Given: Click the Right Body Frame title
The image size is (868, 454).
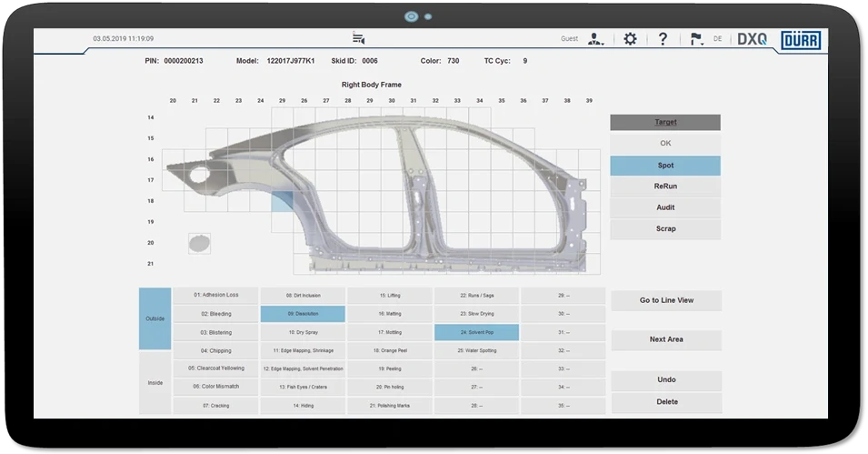Looking at the screenshot, I should tap(372, 85).
